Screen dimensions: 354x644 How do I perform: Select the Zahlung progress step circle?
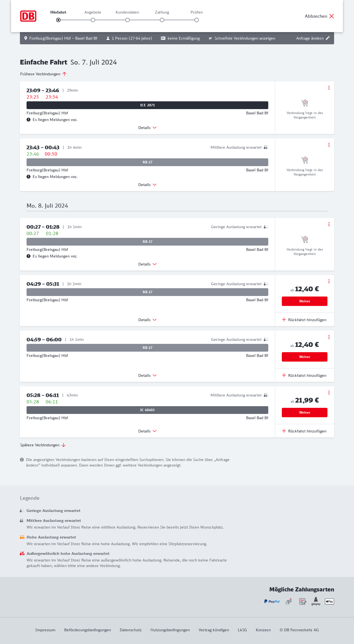click(162, 20)
